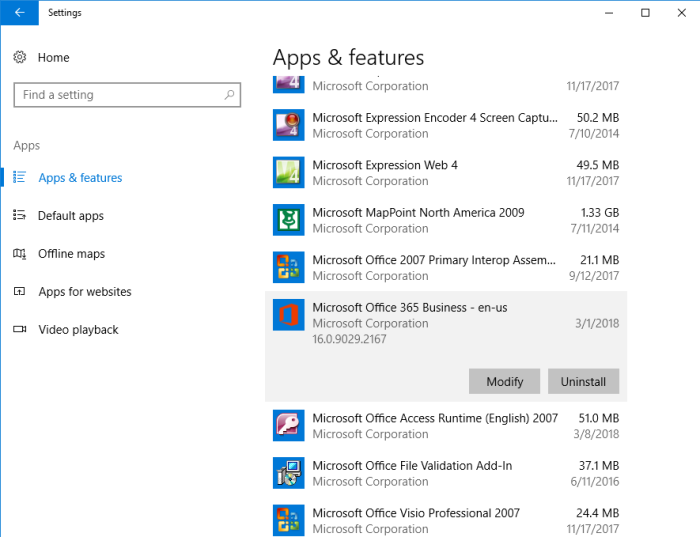Select the Microsoft Expression Web 4 entry

click(446, 173)
